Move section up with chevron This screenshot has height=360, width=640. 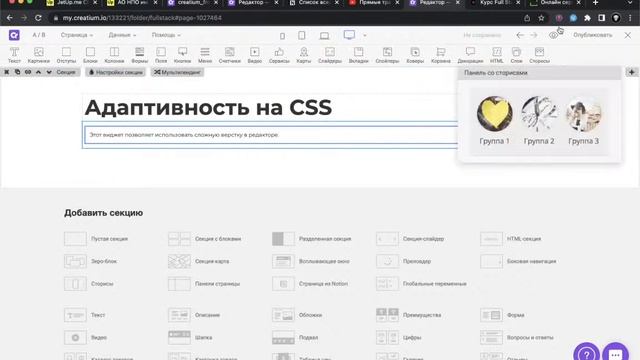(38, 72)
